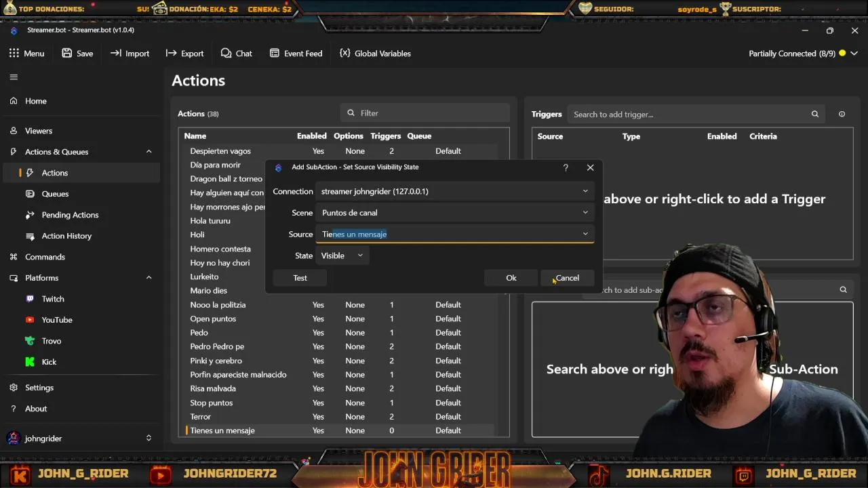Open Viewers in the sidebar
This screenshot has height=488, width=868.
click(80, 131)
